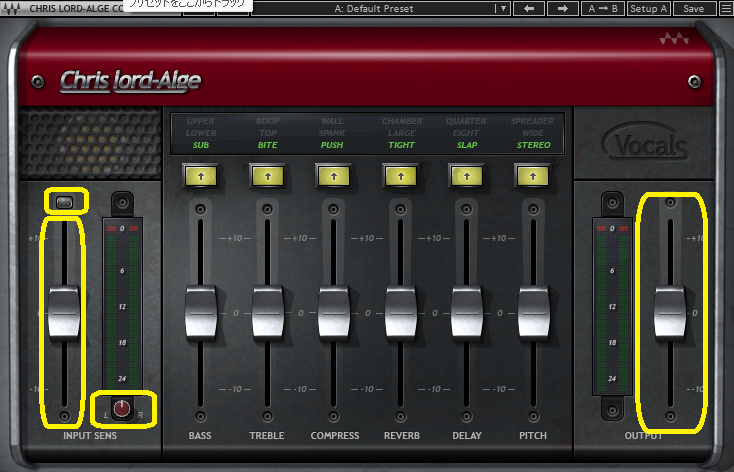
Task: Click the Delay mode arrow button
Action: pos(467,176)
